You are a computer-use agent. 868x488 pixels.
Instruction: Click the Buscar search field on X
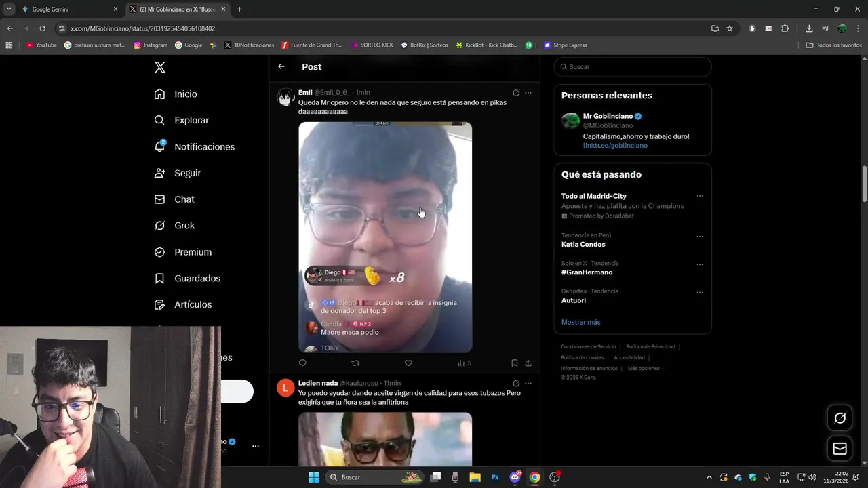[633, 67]
